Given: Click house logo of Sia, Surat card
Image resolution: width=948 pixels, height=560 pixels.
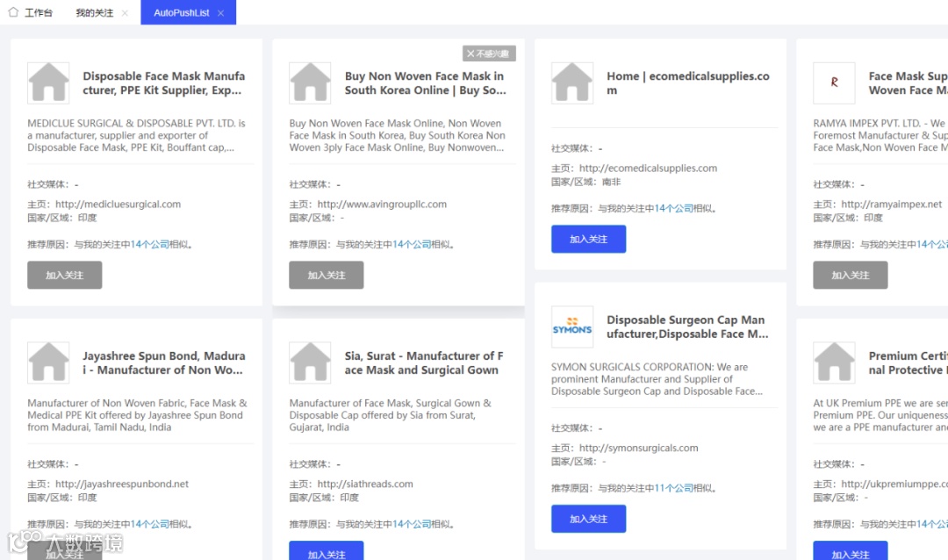Looking at the screenshot, I should (310, 363).
